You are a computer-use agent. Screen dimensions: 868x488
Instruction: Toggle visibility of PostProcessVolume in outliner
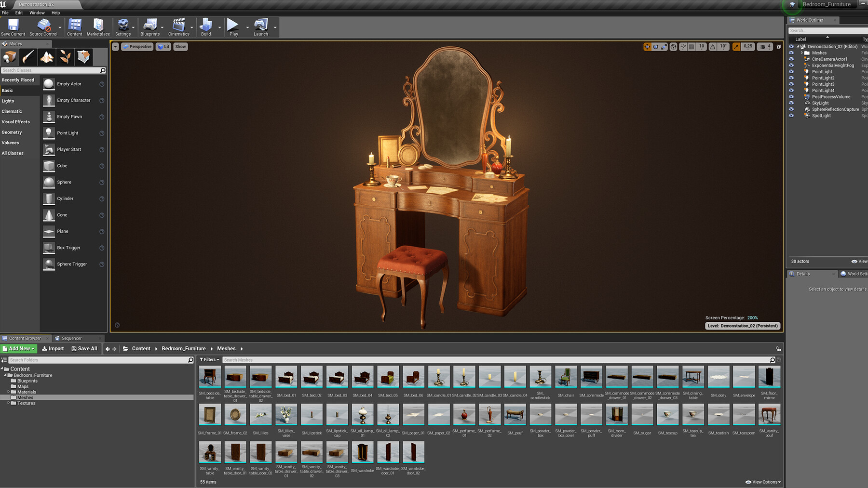click(x=791, y=96)
